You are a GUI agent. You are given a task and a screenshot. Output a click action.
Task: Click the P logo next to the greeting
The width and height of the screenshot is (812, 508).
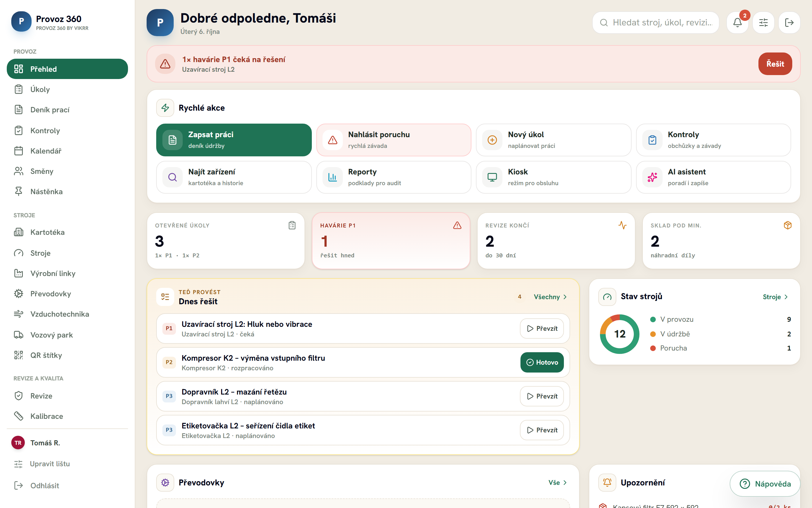tap(160, 23)
